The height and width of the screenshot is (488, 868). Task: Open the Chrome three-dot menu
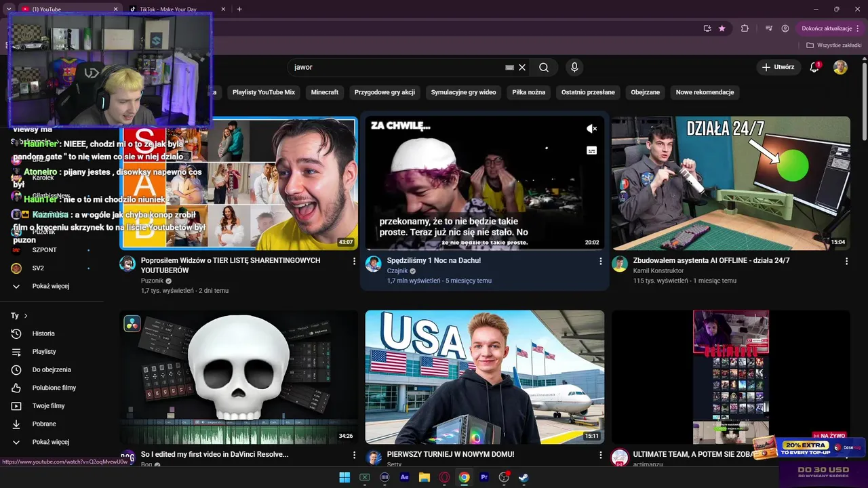858,28
